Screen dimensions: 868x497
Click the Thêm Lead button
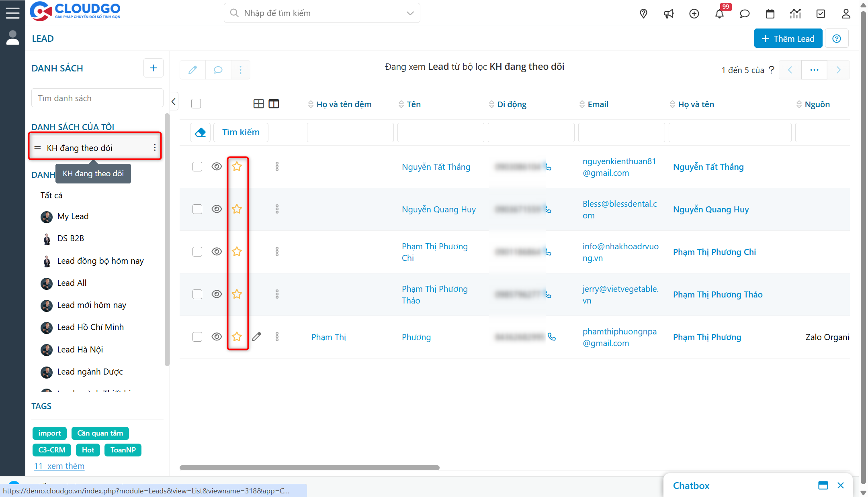[x=788, y=39]
